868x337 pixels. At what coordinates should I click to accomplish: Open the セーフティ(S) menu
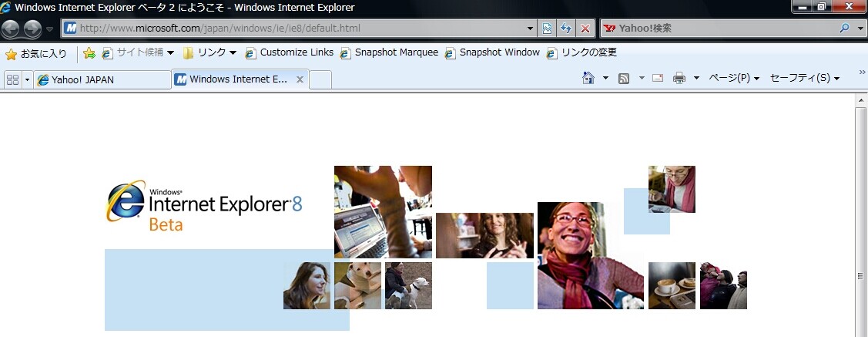tap(805, 78)
